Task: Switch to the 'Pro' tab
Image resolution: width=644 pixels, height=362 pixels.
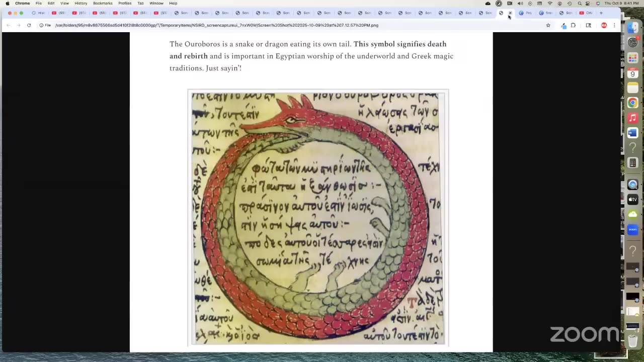Action: tap(526, 13)
